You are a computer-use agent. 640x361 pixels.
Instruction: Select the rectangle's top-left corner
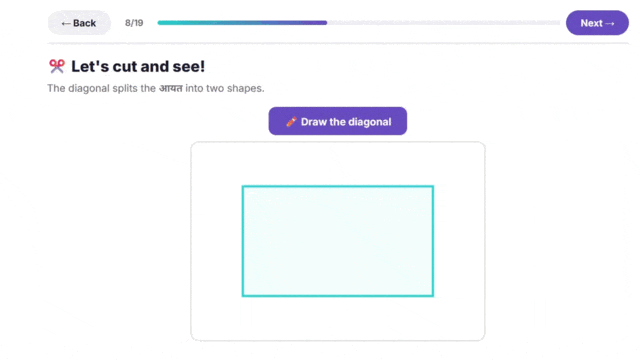(x=243, y=187)
